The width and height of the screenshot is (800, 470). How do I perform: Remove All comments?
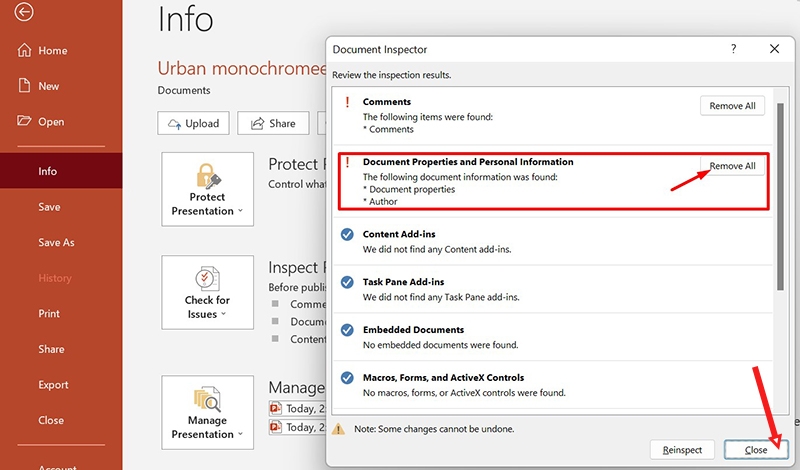[732, 106]
